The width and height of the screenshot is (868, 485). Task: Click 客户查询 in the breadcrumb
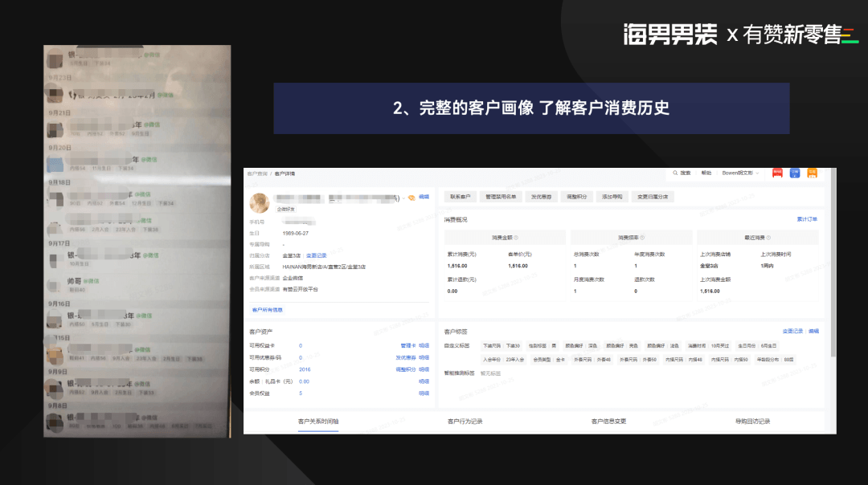tap(257, 173)
